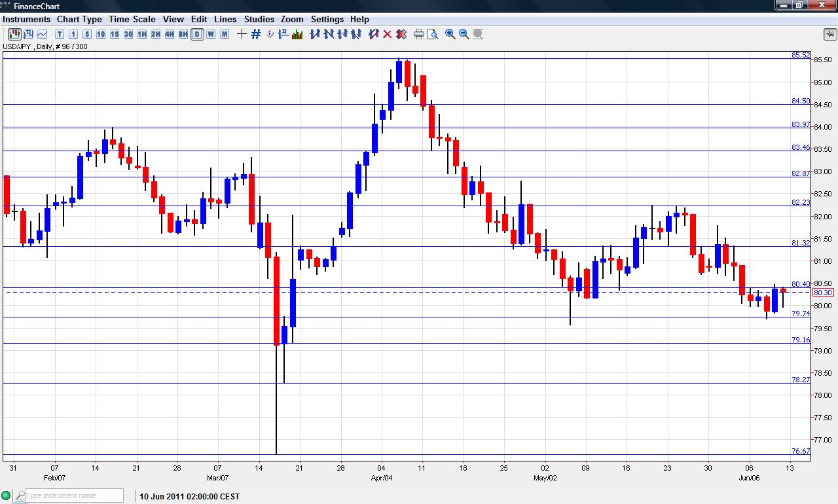Click the USD/JPY Daily chart title
838x504 pixels.
pos(45,46)
